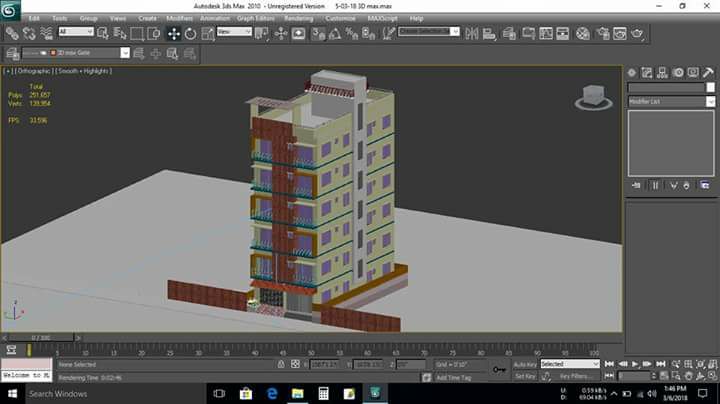
Task: Open the Layer Manager from main toolbar
Action: tap(509, 34)
